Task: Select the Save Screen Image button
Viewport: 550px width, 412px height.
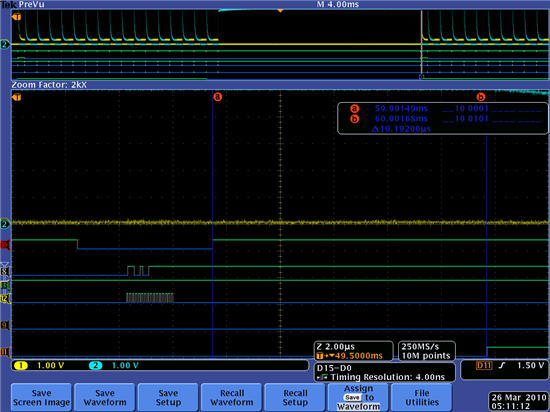Action: click(x=41, y=397)
